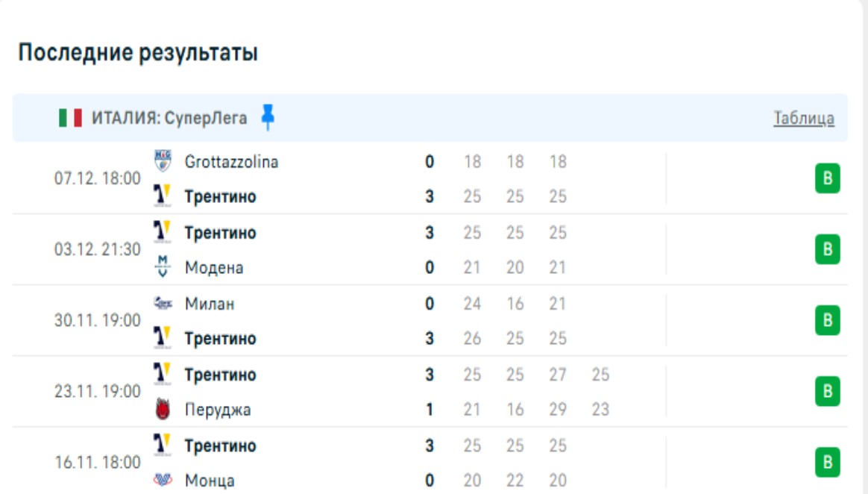Click win badge for Монца match

827,463
